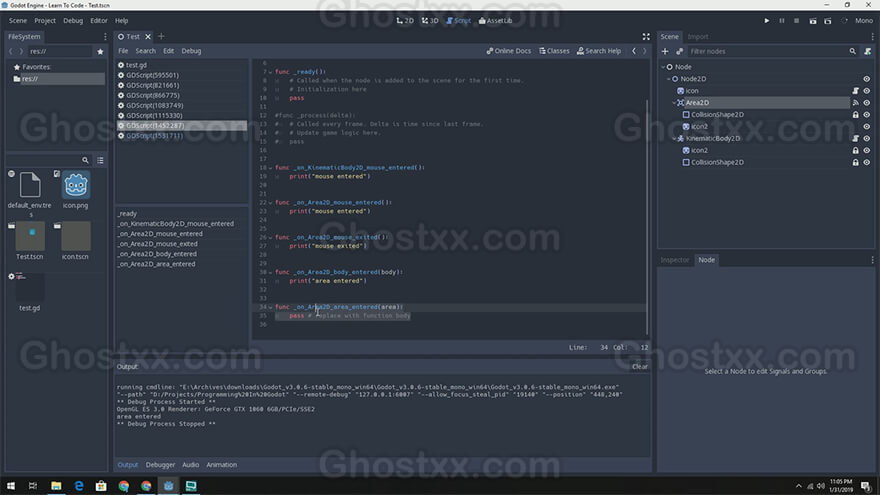Stop the running scene
The image size is (880, 495).
(796, 21)
